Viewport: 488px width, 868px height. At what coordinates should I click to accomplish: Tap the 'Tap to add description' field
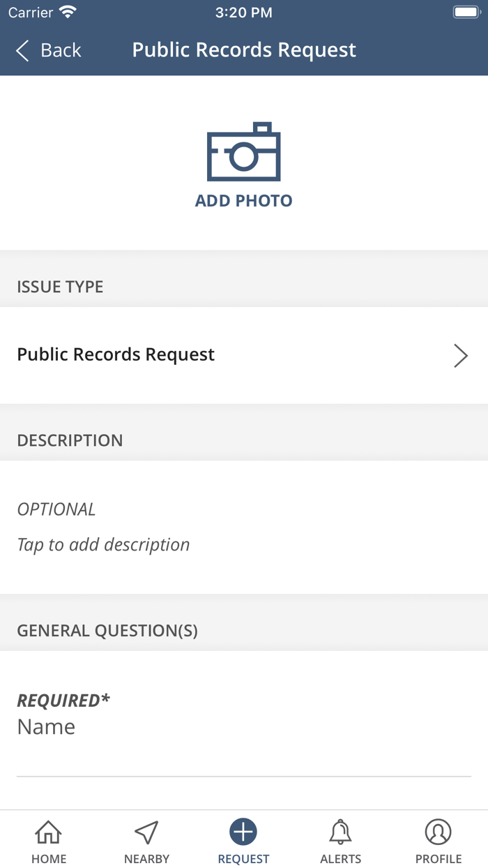pyautogui.click(x=103, y=544)
